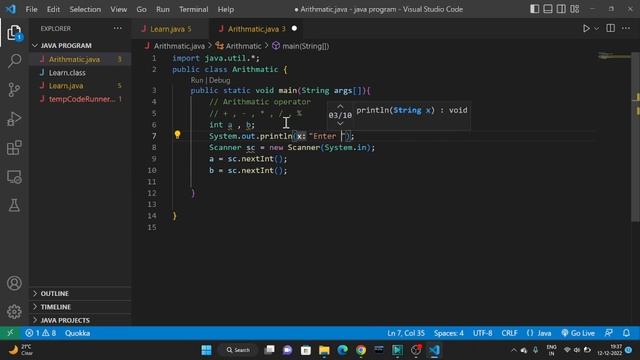Open the View menu
The height and width of the screenshot is (360, 640).
click(x=118, y=9)
